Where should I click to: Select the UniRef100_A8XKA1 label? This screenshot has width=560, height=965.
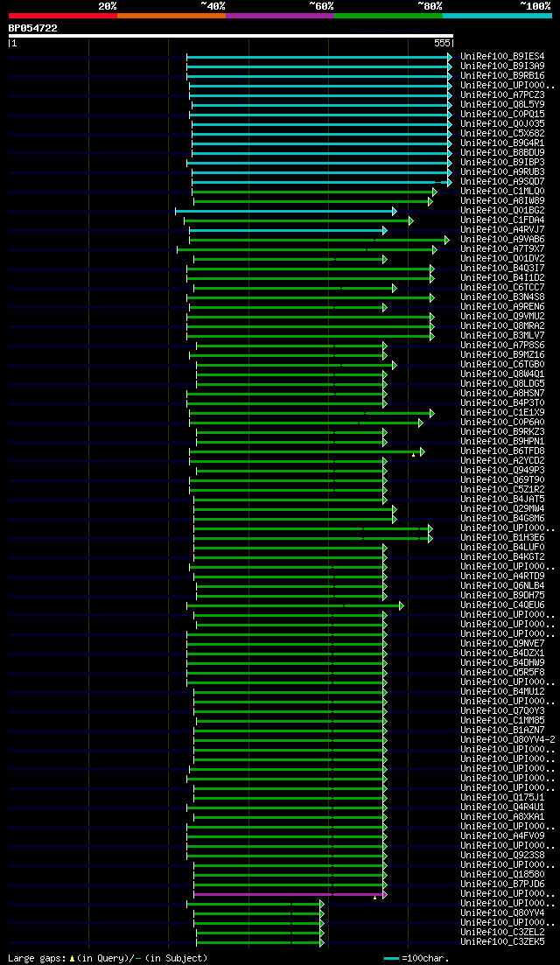point(502,816)
